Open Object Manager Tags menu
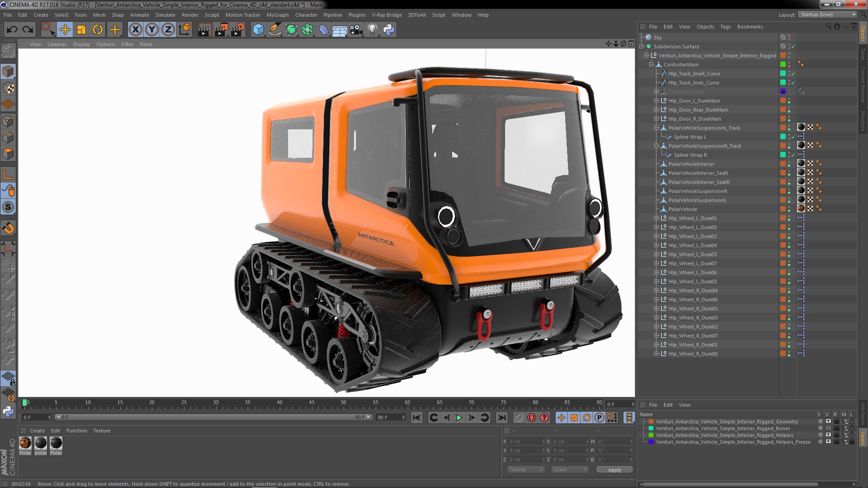This screenshot has width=868, height=488. pyautogui.click(x=725, y=27)
